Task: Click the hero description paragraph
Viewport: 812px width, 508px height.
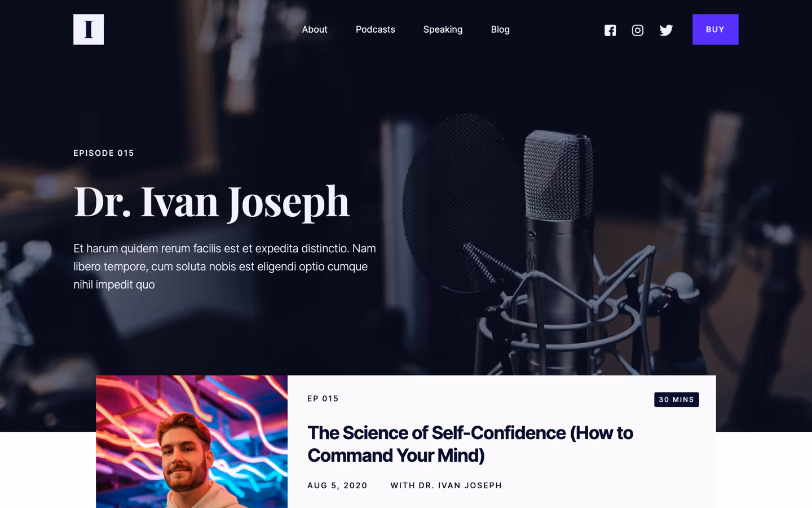Action: (x=225, y=266)
